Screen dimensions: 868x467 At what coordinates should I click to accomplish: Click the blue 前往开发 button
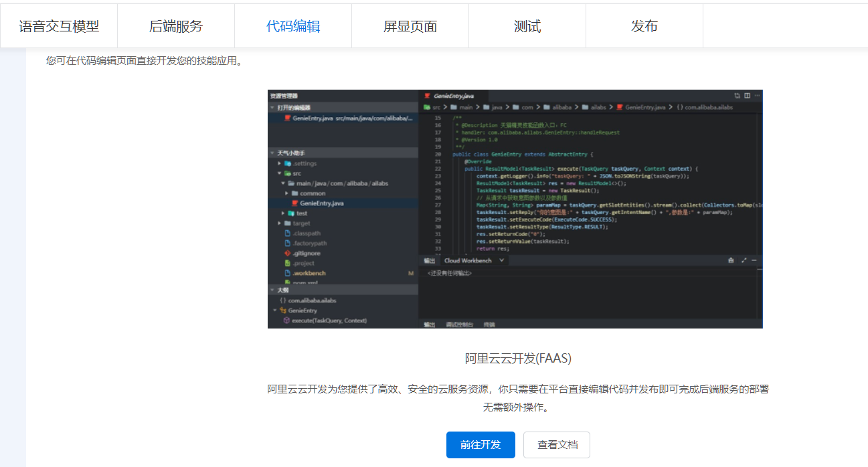[481, 445]
